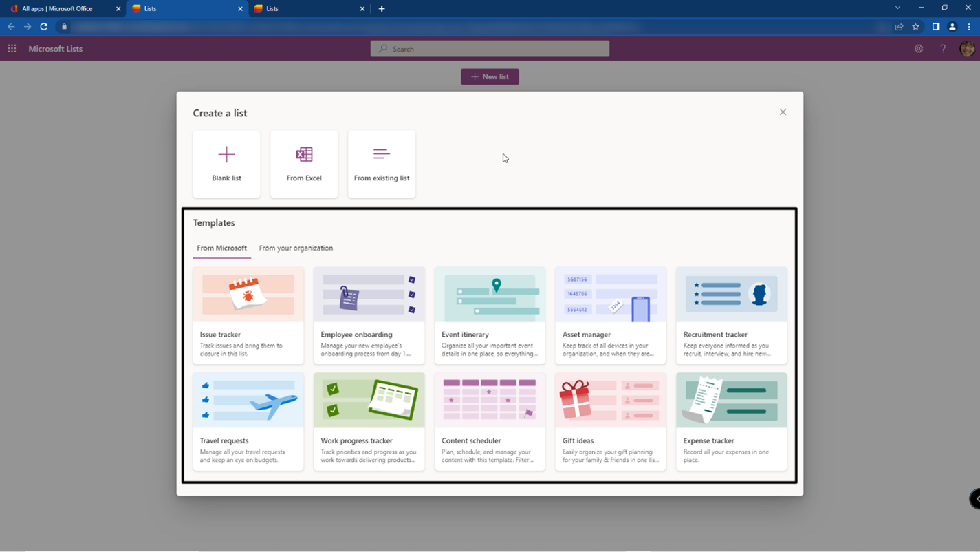Reload the current page
This screenshot has width=980, height=552.
[x=44, y=27]
